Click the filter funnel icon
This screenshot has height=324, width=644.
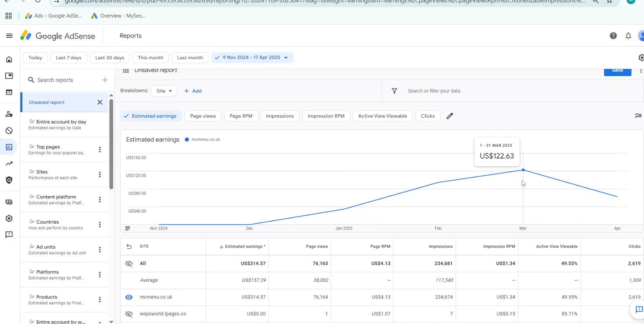pos(395,91)
